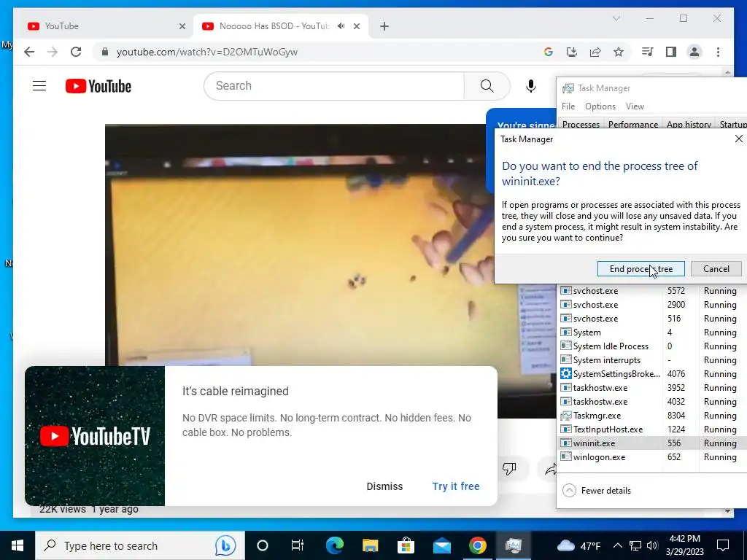The width and height of the screenshot is (747, 560).
Task: Open the weather widget showing 47°F
Action: pyautogui.click(x=578, y=545)
